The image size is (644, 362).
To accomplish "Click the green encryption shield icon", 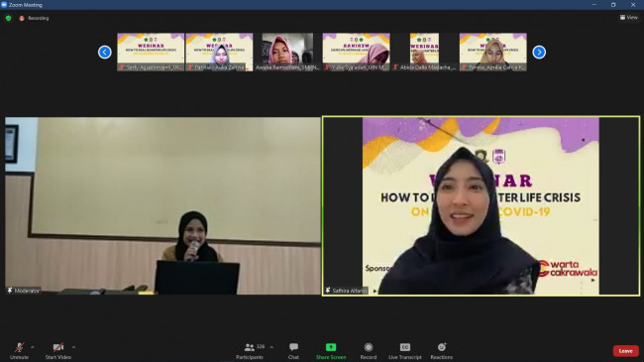I will [8, 18].
